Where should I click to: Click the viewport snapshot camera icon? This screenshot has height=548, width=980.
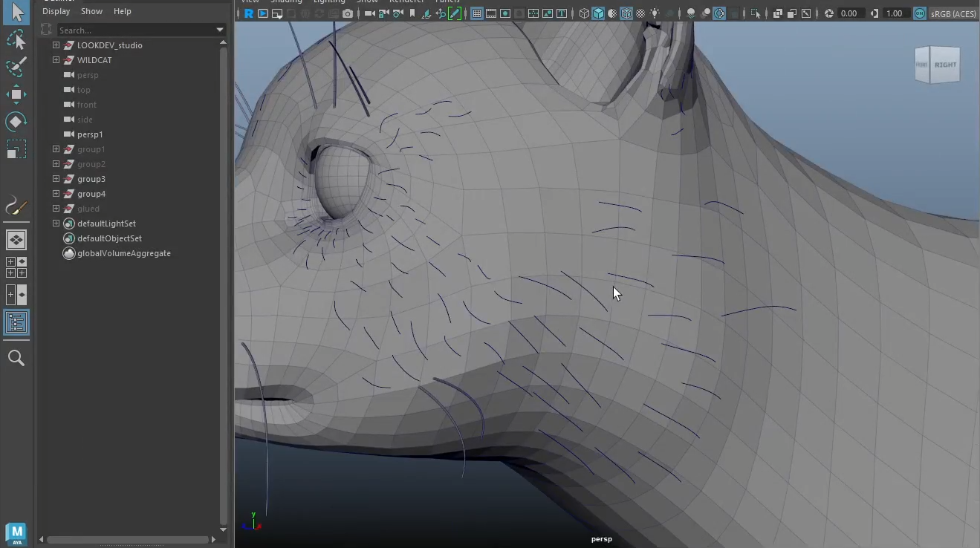click(347, 13)
